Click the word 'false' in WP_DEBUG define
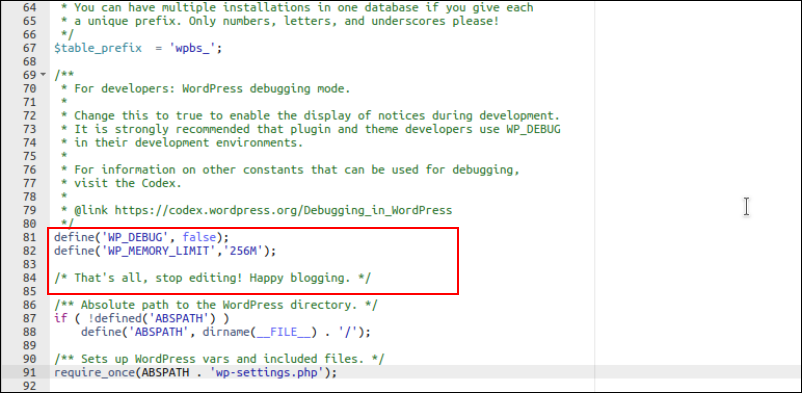Image resolution: width=802 pixels, height=393 pixels. point(199,237)
